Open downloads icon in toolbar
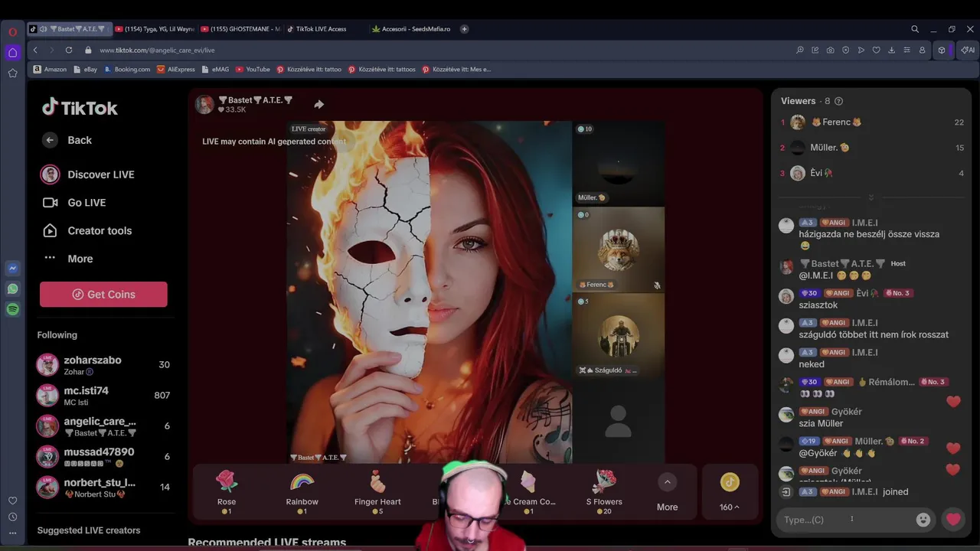Screen dimensions: 980x551 (892, 50)
